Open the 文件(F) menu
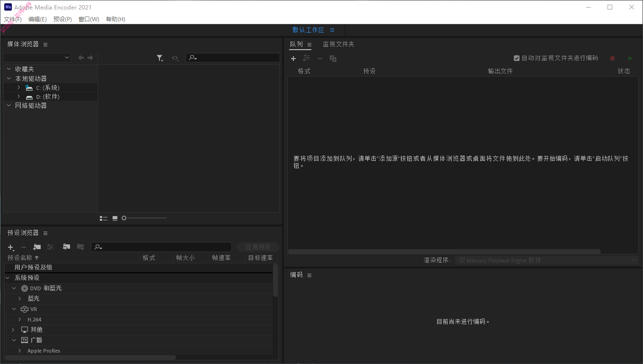Viewport: 643px width, 364px height. (13, 19)
